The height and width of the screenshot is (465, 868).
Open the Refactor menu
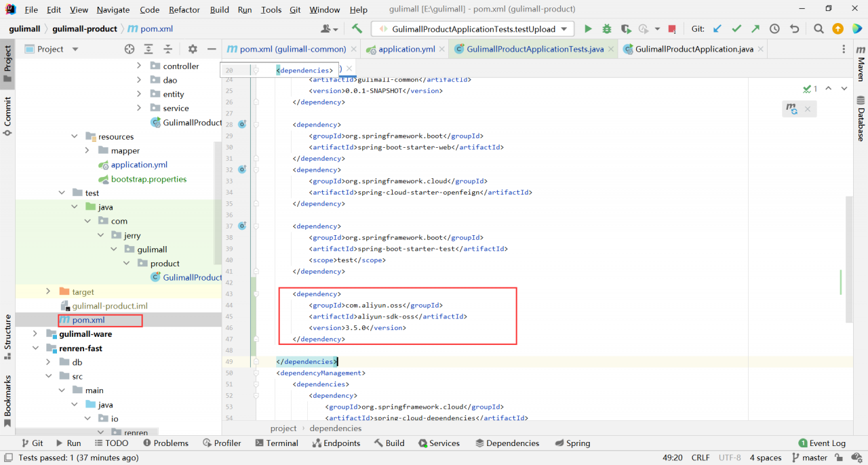[184, 9]
